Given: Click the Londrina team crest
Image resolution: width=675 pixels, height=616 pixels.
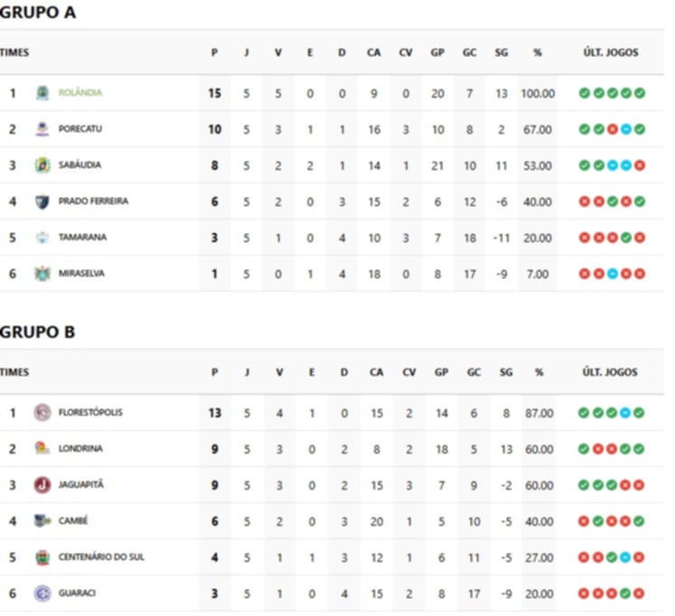Looking at the screenshot, I should [42, 449].
